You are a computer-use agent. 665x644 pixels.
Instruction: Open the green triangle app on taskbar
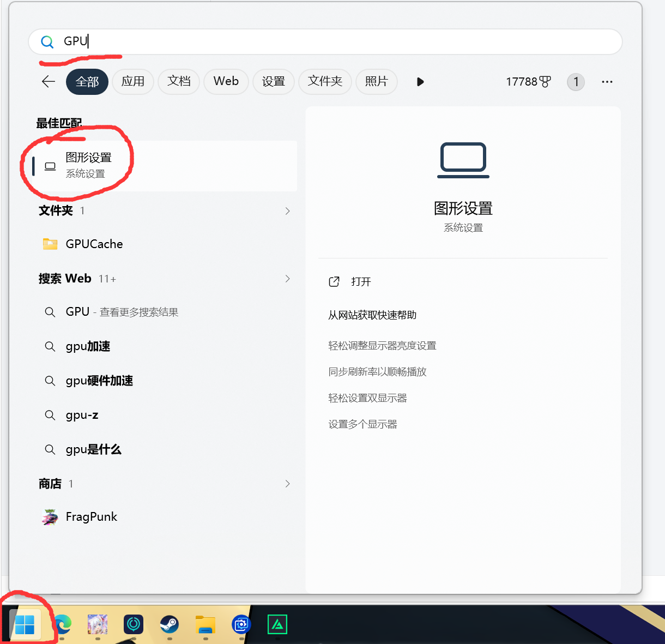pos(277,624)
